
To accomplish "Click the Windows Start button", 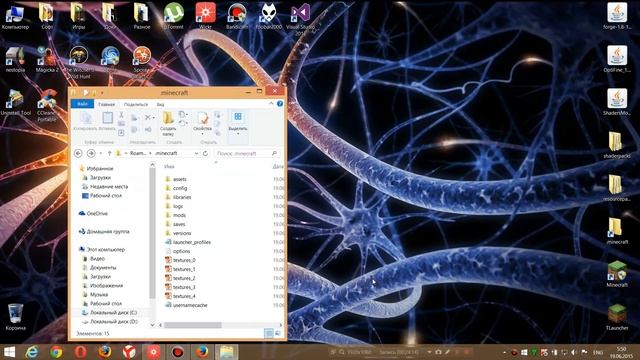I will [x=9, y=352].
